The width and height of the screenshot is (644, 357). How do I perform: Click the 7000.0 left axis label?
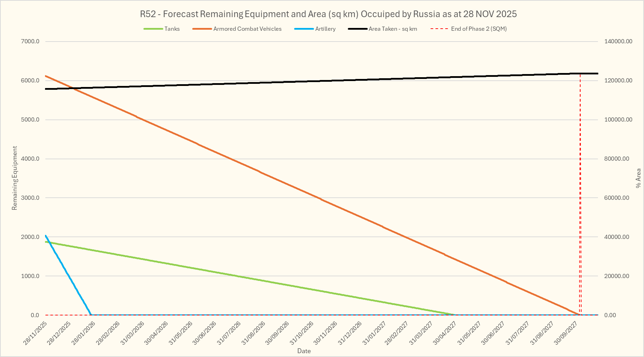[x=30, y=41]
